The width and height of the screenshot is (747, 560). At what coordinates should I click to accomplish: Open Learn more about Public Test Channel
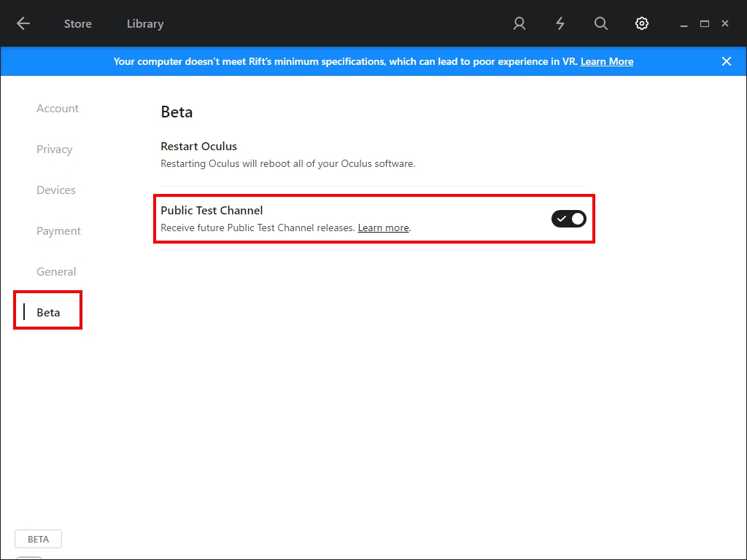383,228
